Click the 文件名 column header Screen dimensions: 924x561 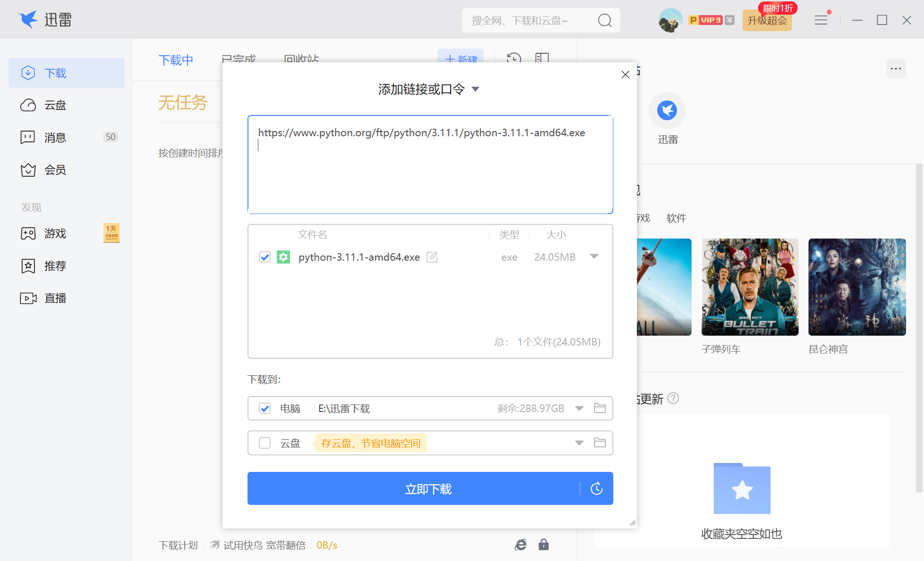point(312,234)
